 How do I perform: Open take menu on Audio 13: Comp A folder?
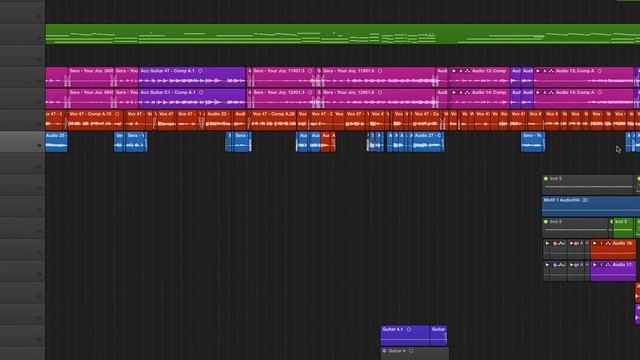coord(545,71)
